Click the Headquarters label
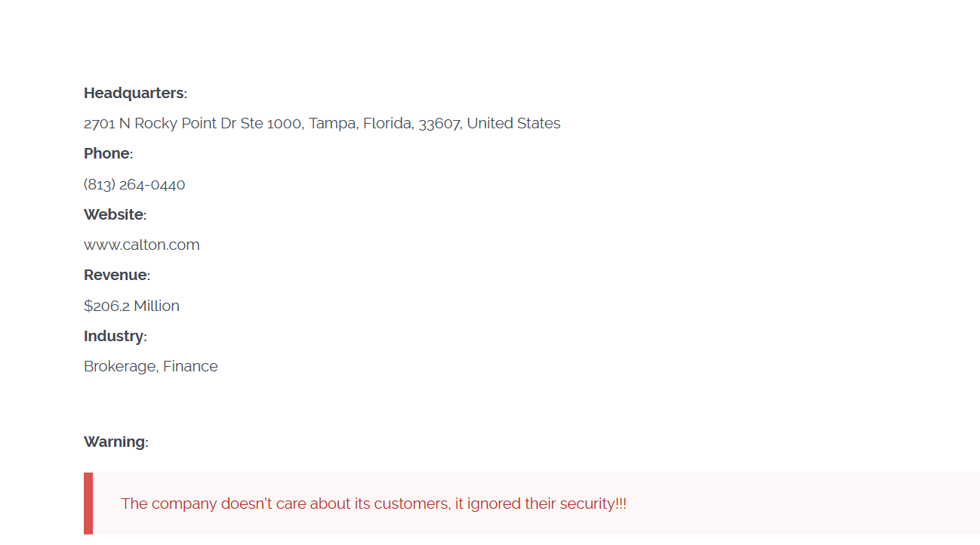This screenshot has width=980, height=545. pyautogui.click(x=135, y=93)
